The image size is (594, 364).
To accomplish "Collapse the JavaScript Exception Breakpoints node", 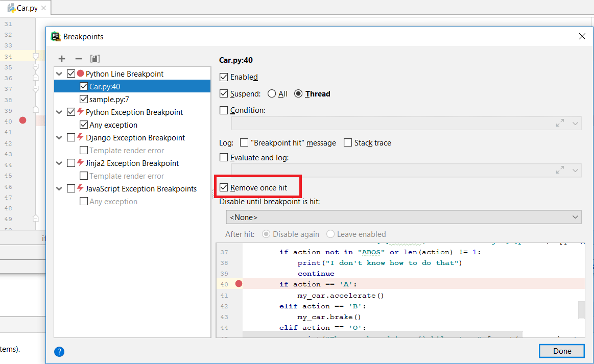I will pos(59,188).
